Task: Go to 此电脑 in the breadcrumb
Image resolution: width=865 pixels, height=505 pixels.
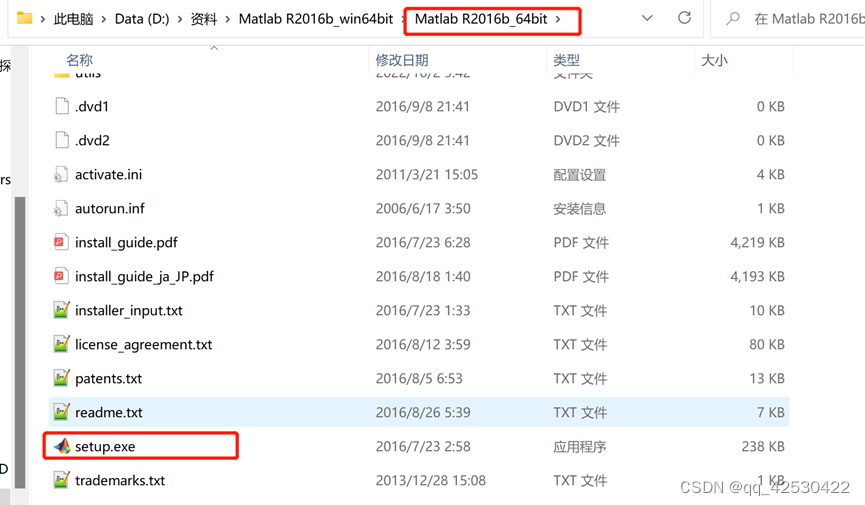Action: click(73, 19)
